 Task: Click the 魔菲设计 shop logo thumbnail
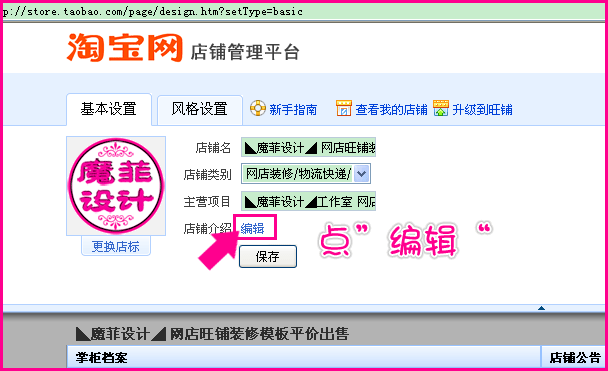pos(116,186)
